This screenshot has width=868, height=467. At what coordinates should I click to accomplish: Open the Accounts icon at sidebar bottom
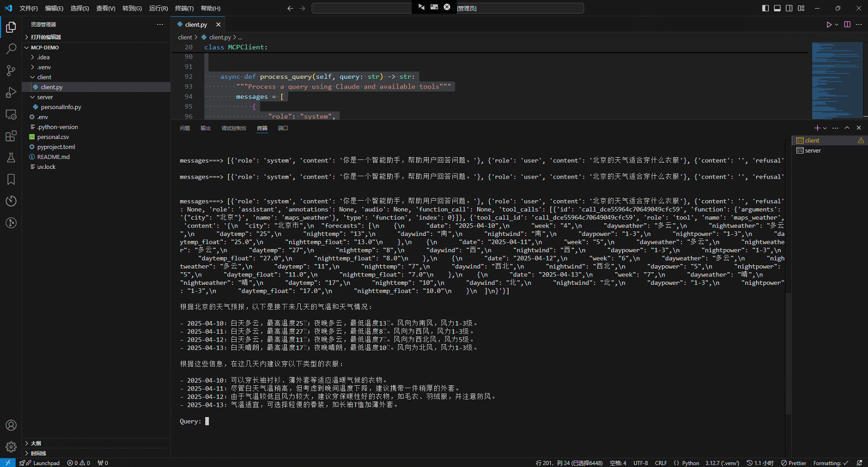point(11,425)
